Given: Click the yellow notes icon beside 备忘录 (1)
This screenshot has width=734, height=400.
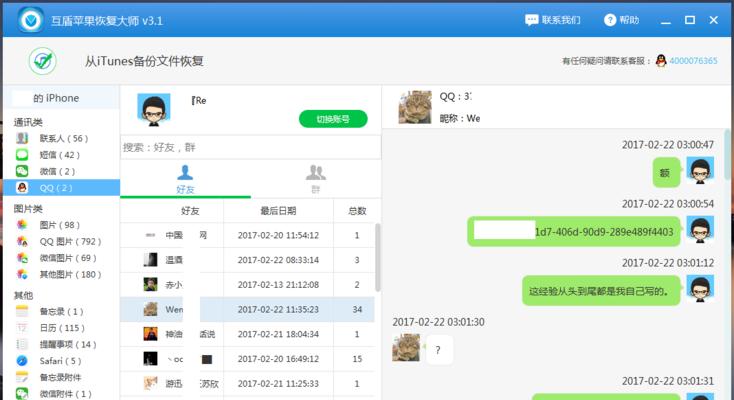Looking at the screenshot, I should point(22,311).
